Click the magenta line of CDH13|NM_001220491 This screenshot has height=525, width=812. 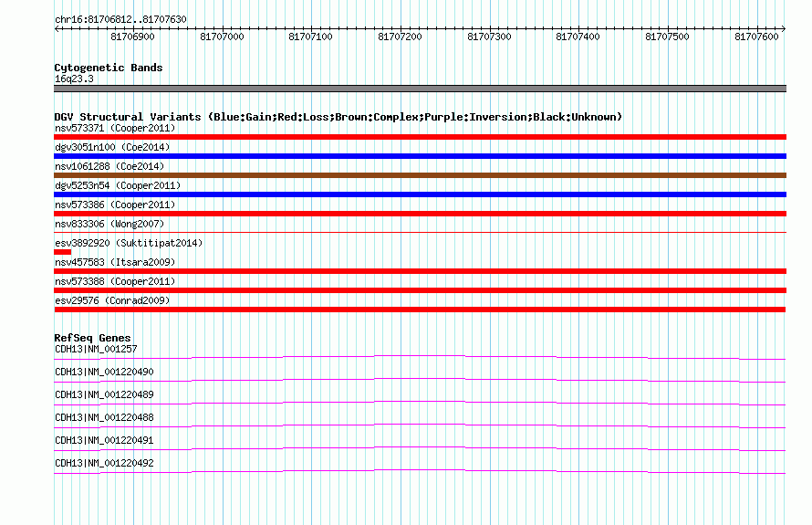click(x=420, y=448)
